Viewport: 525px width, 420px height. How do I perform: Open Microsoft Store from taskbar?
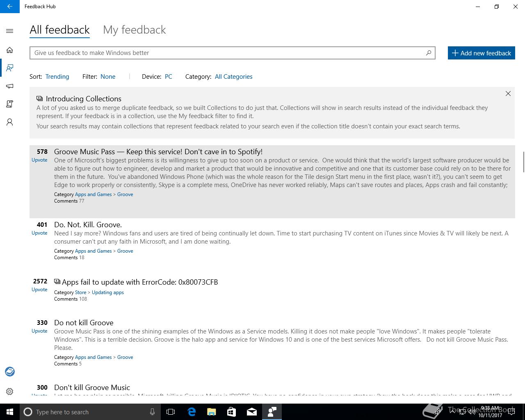(x=232, y=412)
